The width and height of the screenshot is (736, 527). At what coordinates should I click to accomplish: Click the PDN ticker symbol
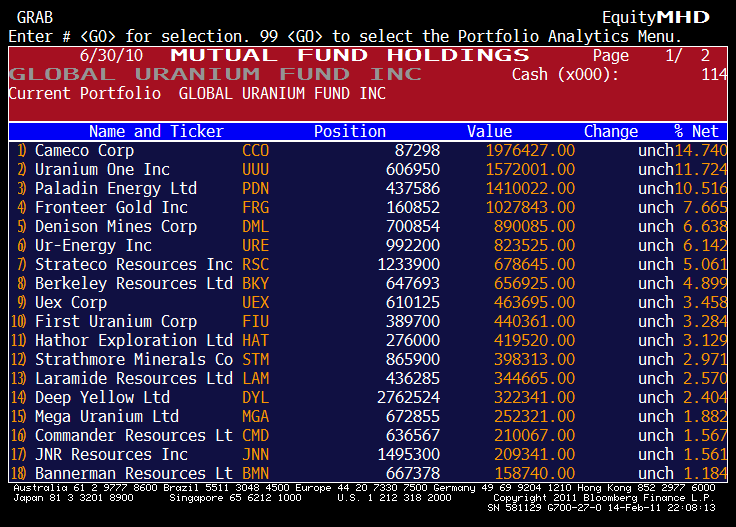pos(255,189)
